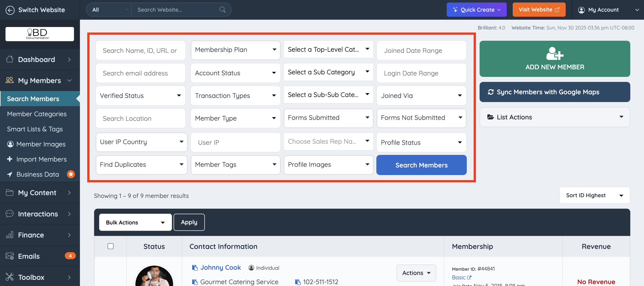Click the copy icon next to phone 102-511-1512
The image size is (644, 286).
click(298, 282)
